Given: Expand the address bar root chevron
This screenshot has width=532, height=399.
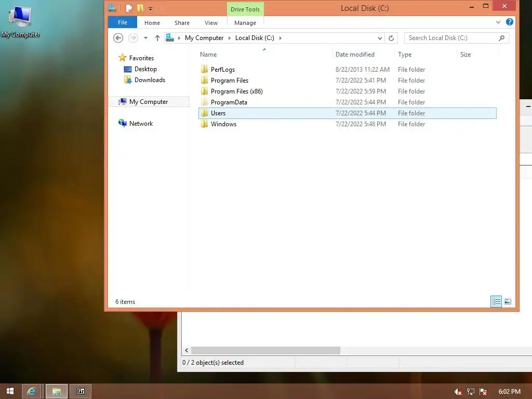Looking at the screenshot, I should click(x=179, y=38).
